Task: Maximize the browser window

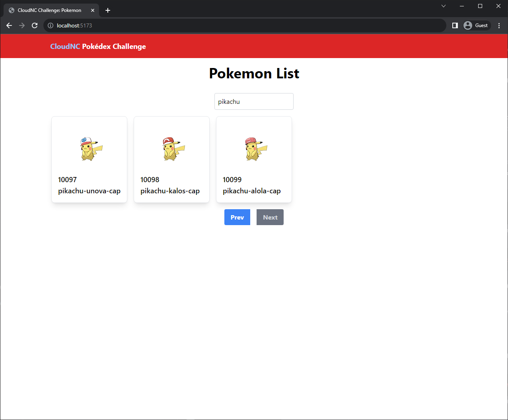Action: [480, 6]
